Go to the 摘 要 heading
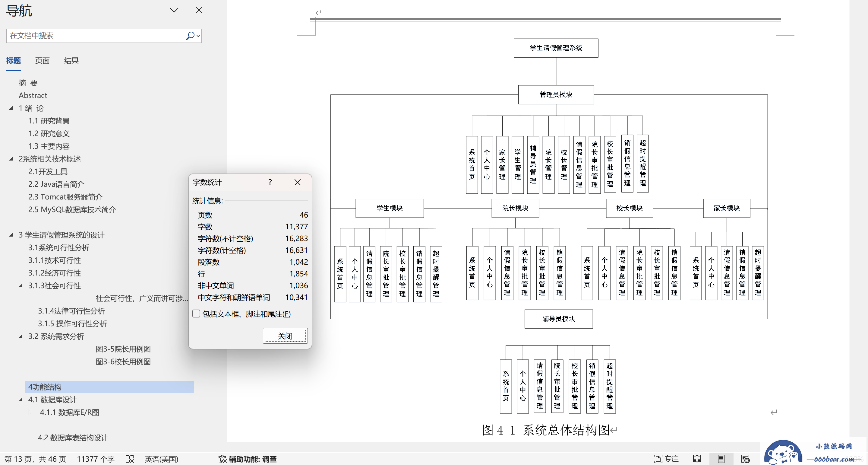This screenshot has width=868, height=465. [x=28, y=83]
